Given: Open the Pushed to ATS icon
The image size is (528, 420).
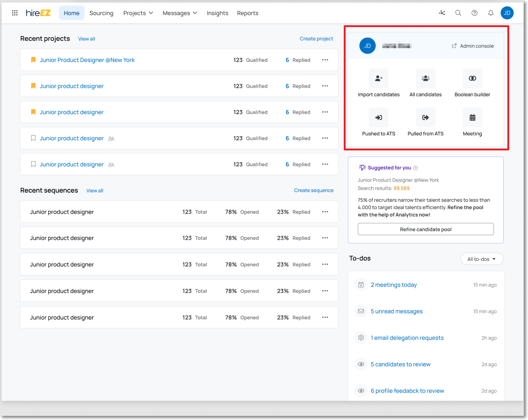Looking at the screenshot, I should tap(379, 118).
